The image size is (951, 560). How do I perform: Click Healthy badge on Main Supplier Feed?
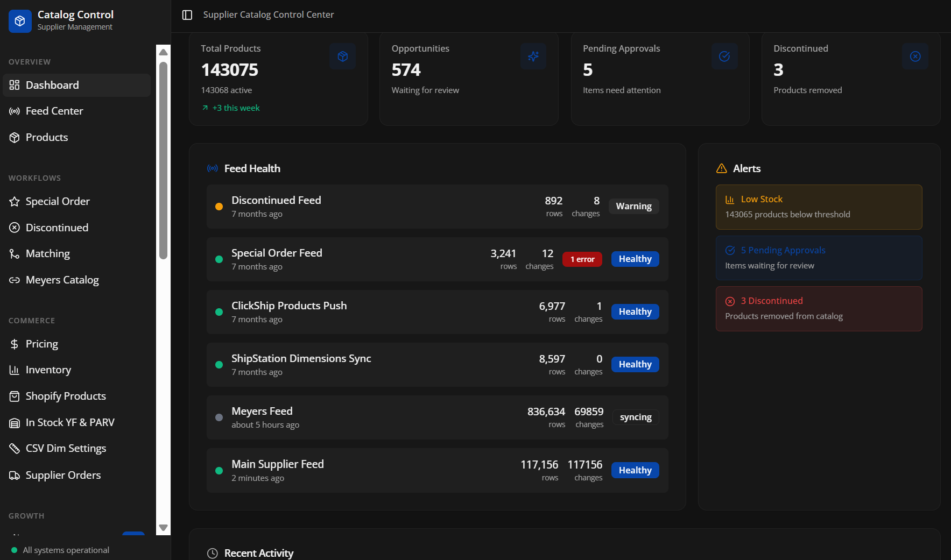635,471
